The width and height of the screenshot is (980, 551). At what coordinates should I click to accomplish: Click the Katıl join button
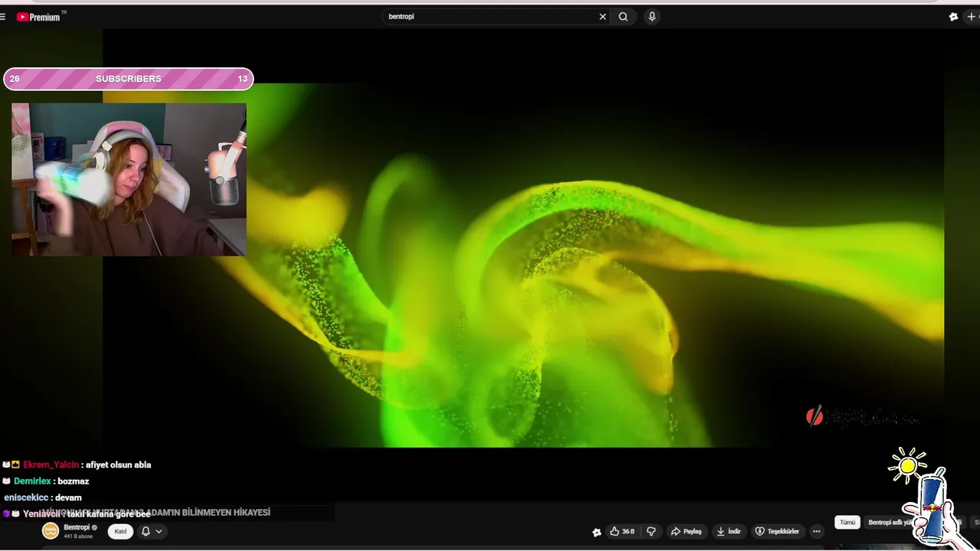[120, 531]
